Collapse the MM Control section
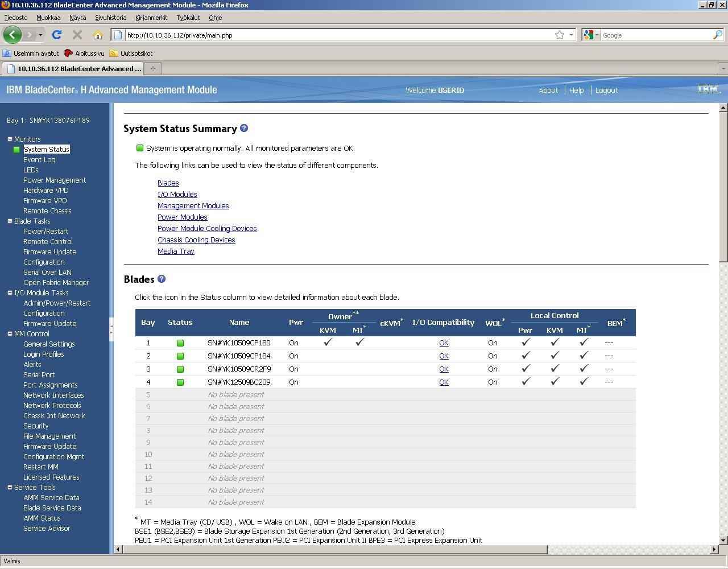728x569 pixels. 10,333
